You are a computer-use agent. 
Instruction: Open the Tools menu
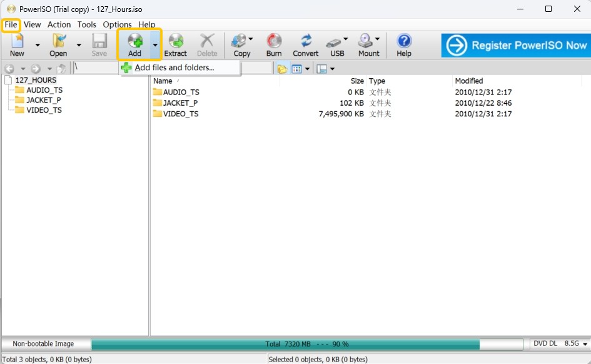pyautogui.click(x=86, y=24)
